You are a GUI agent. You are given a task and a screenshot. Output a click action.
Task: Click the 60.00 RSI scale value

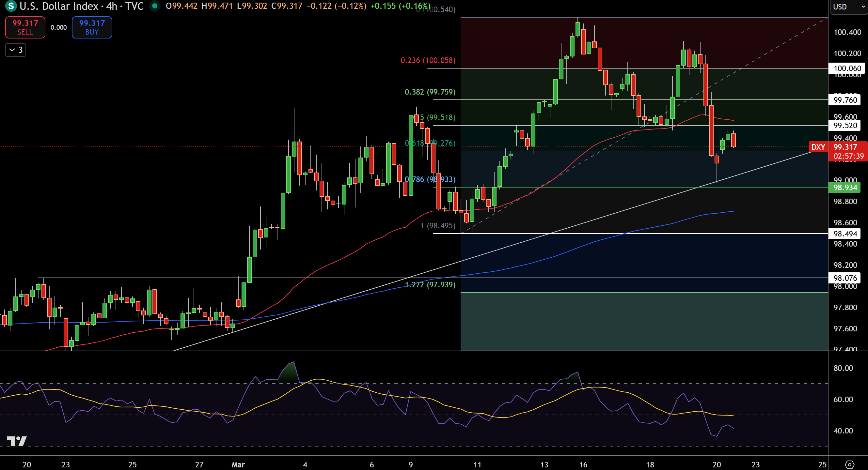(843, 399)
